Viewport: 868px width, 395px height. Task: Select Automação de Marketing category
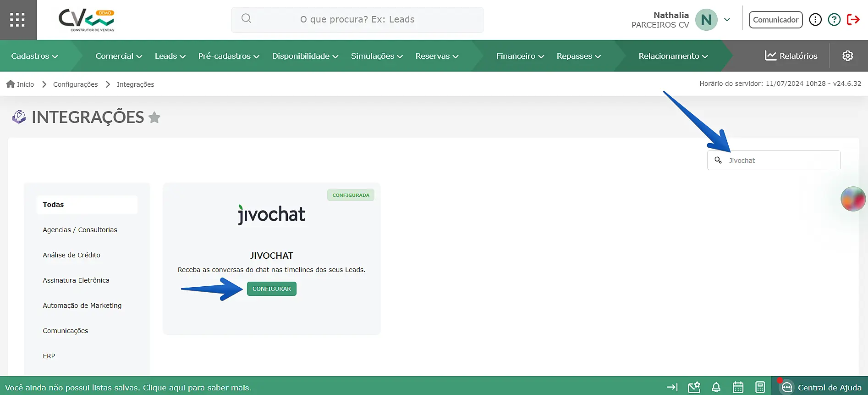(82, 306)
